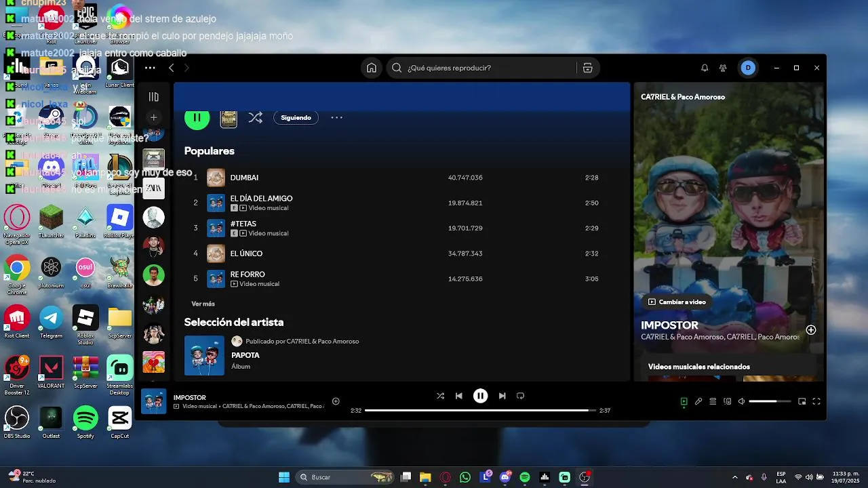The width and height of the screenshot is (868, 488).
Task: Open the Browse icon in search bar
Action: 588,68
